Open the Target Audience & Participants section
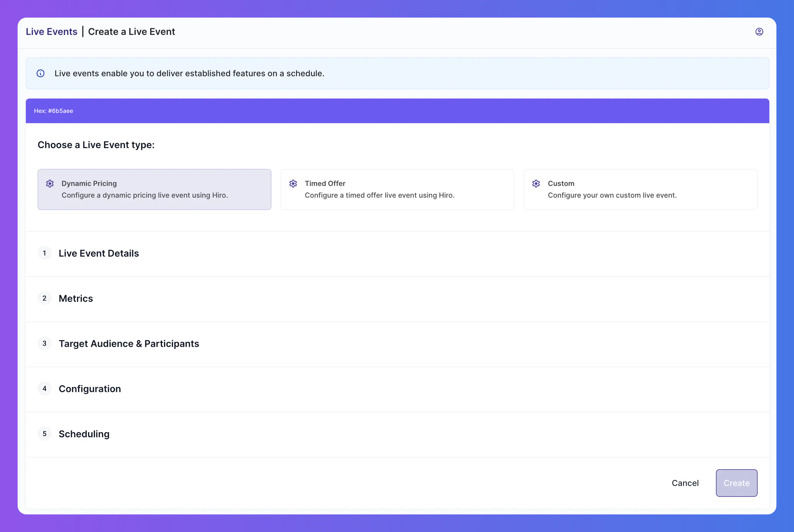Viewport: 794px width, 532px height. (398, 344)
